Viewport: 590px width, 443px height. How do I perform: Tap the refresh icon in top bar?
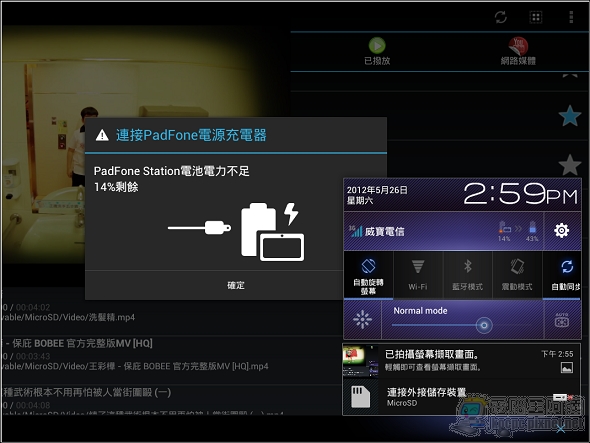(500, 17)
